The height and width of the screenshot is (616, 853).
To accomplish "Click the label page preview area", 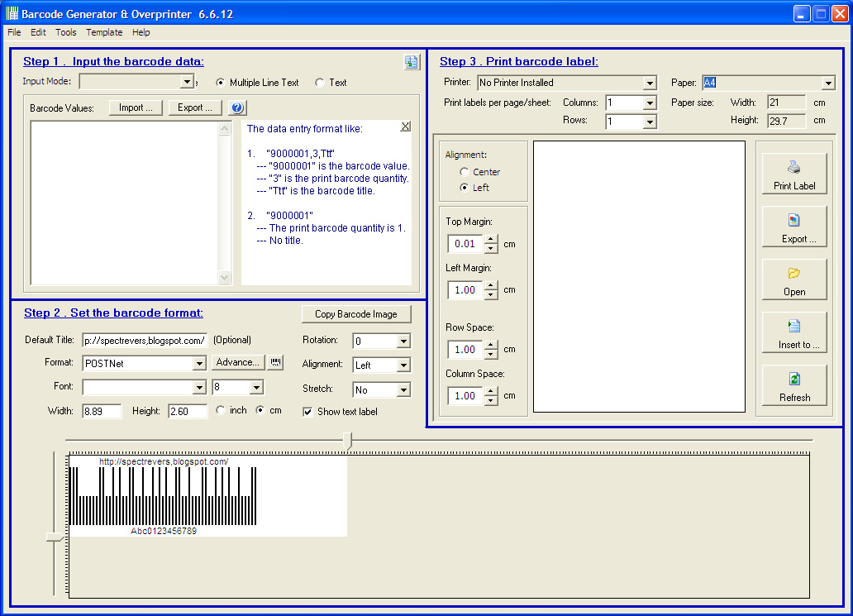I will coord(639,276).
